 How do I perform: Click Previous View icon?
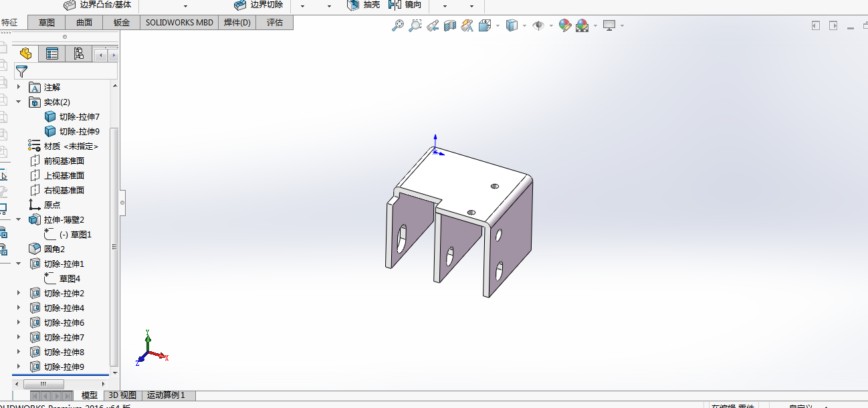click(x=433, y=25)
